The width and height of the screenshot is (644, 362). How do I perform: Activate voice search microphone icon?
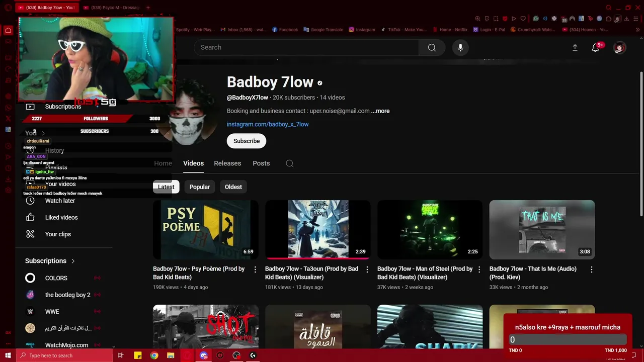(x=460, y=47)
